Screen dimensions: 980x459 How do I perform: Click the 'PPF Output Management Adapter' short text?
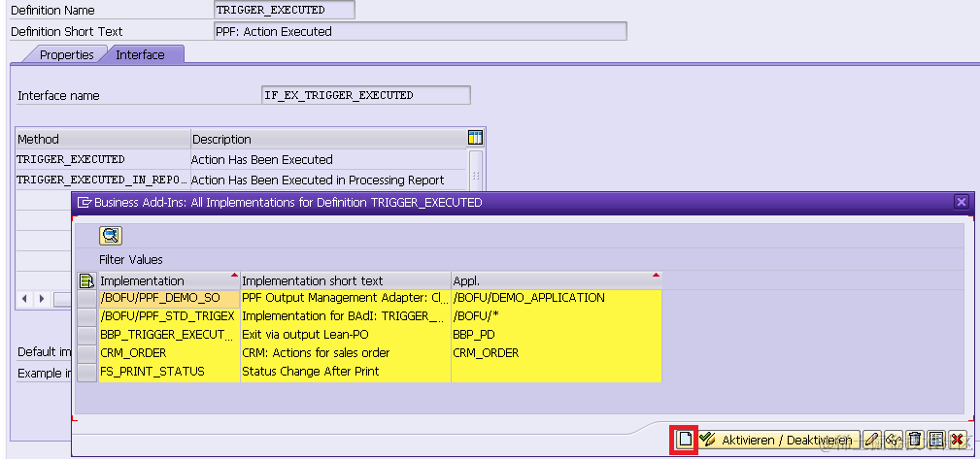345,298
